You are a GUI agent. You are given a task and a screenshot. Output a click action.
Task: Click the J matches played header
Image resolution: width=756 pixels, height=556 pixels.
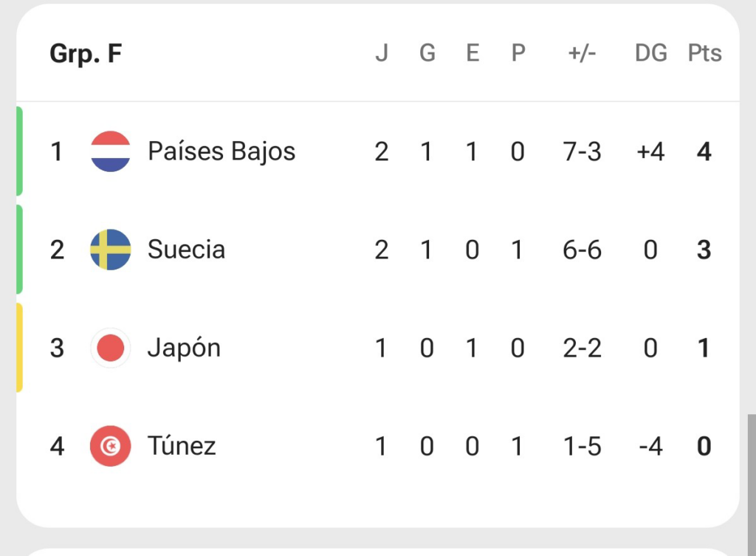click(382, 52)
